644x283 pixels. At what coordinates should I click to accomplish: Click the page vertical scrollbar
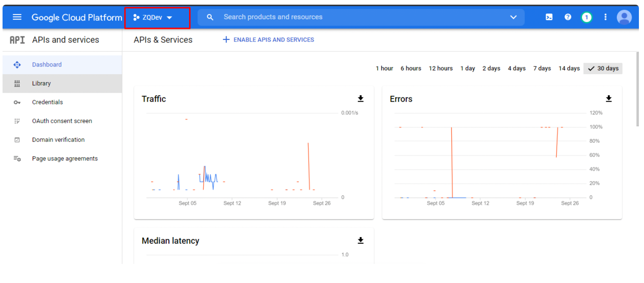(x=638, y=89)
